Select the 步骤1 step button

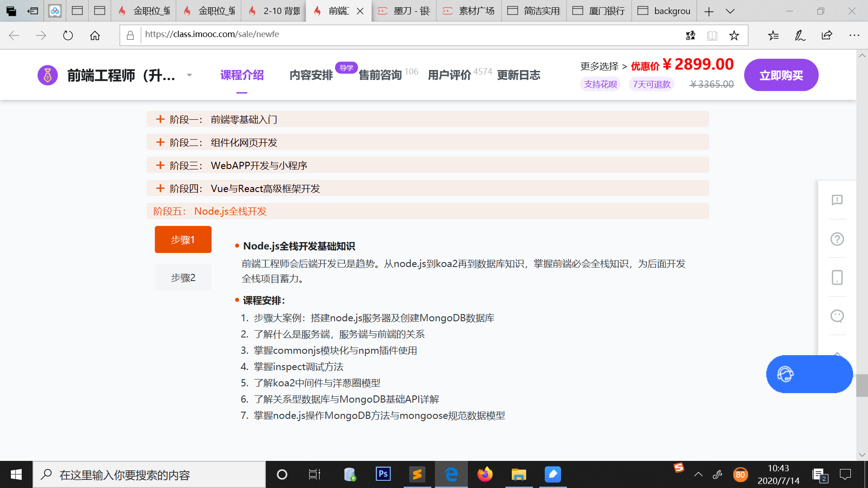click(183, 239)
